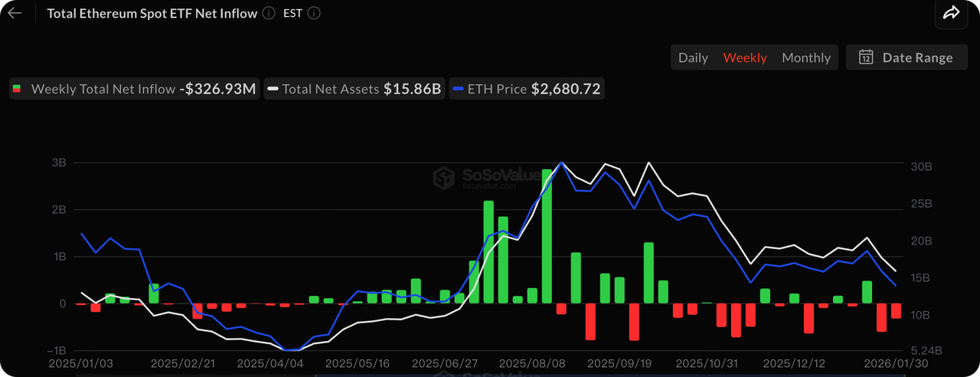Click the SoSoValue watermark logo
The width and height of the screenshot is (980, 377).
pos(444,178)
